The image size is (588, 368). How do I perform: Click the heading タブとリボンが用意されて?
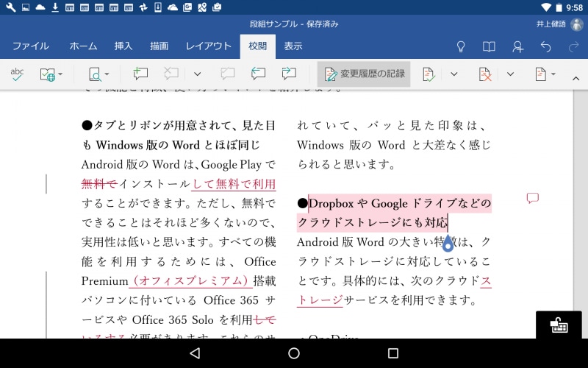tap(162, 125)
